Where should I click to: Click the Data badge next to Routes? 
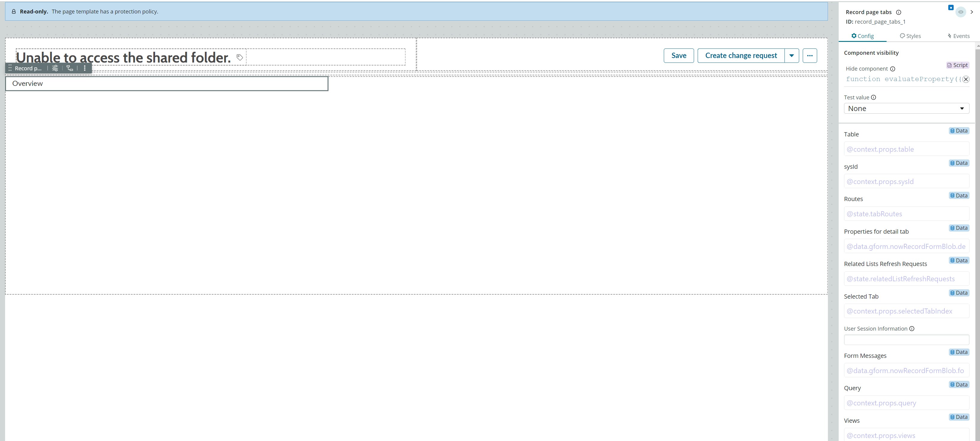[959, 195]
